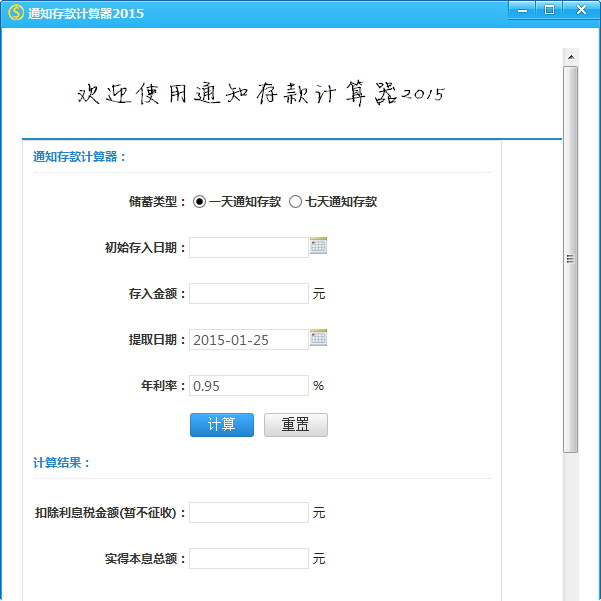Open calendar picker for initial deposit date
601x601 pixels.
(x=318, y=246)
